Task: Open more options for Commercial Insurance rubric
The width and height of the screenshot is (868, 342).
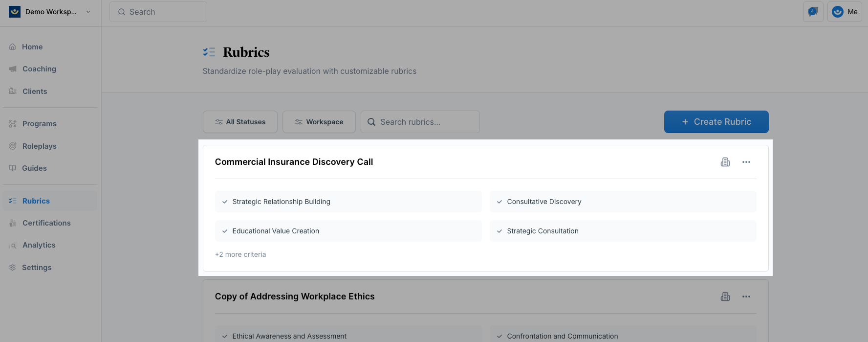Action: click(x=746, y=162)
